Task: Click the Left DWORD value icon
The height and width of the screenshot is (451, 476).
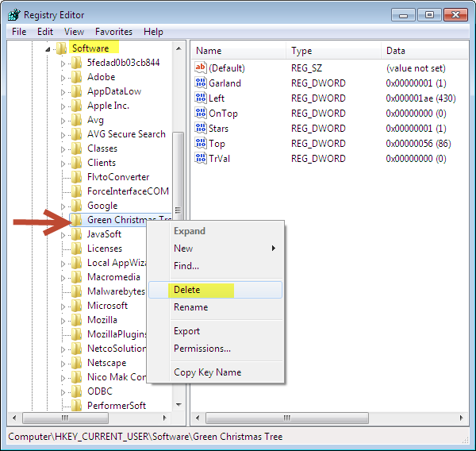Action: tap(201, 98)
